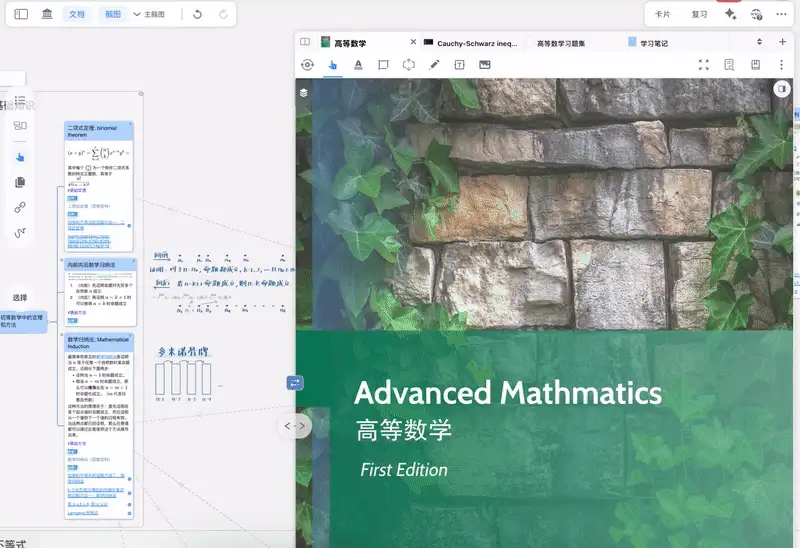
Task: Switch to 脑图 mindmap mode
Action: click(113, 14)
